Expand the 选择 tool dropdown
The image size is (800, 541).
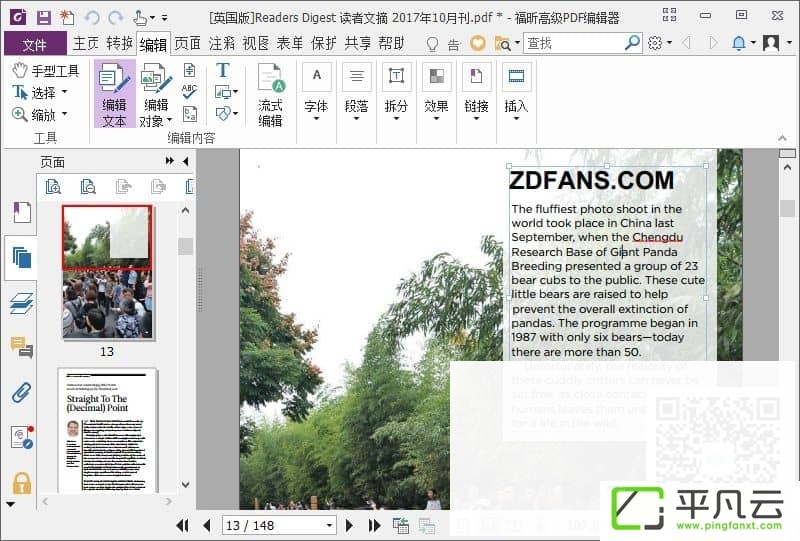click(64, 92)
